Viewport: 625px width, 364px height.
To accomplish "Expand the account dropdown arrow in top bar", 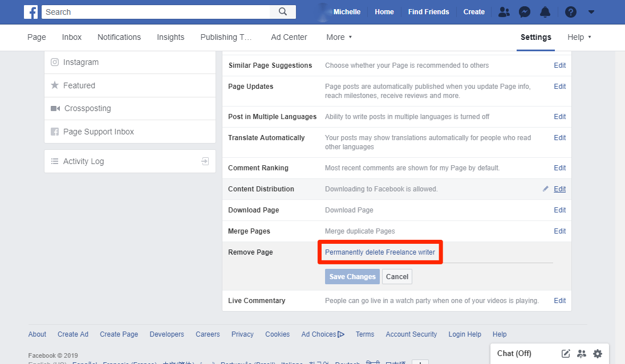I will (591, 12).
